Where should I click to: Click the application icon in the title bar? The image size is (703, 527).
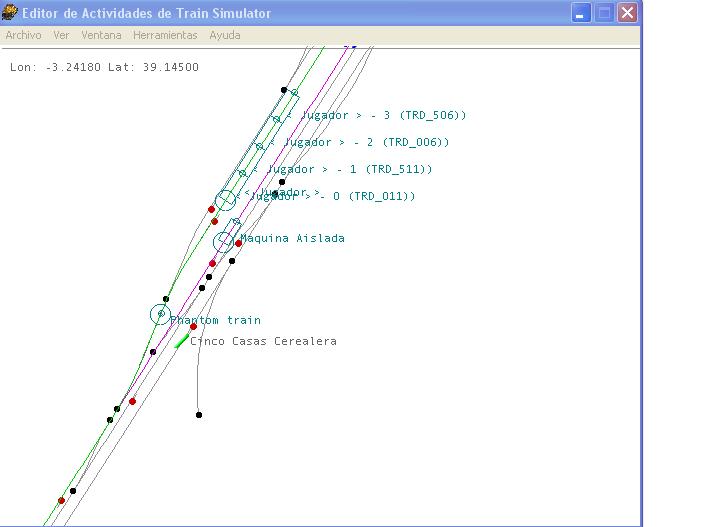pyautogui.click(x=11, y=13)
